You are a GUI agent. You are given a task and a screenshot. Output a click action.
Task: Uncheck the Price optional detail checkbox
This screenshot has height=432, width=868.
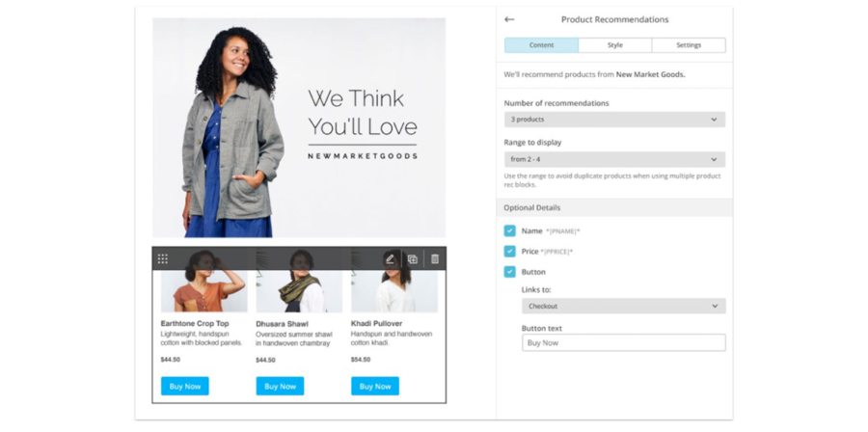[510, 251]
